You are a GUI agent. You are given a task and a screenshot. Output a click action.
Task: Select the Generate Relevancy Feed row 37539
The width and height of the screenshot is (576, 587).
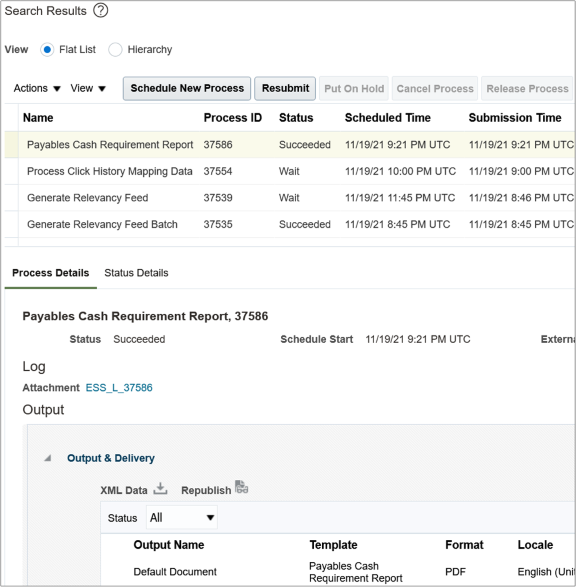tap(290, 198)
